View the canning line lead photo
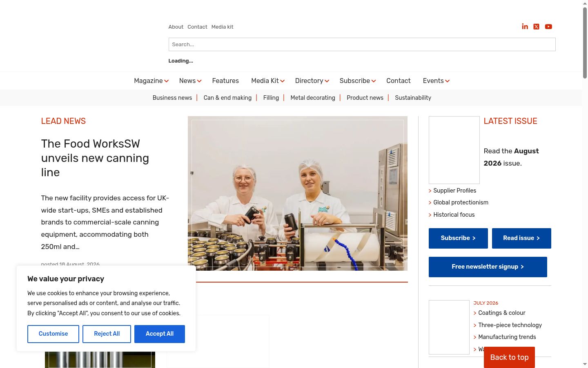The image size is (588, 368). (298, 193)
